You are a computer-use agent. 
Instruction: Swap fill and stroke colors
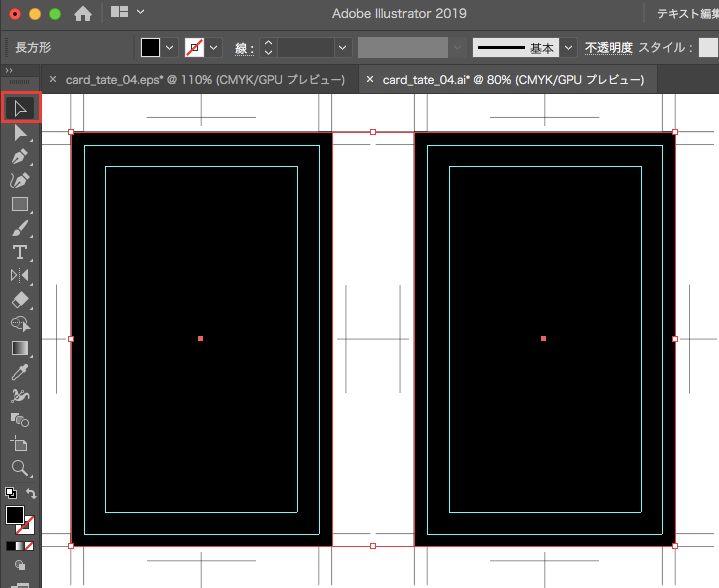pos(32,494)
